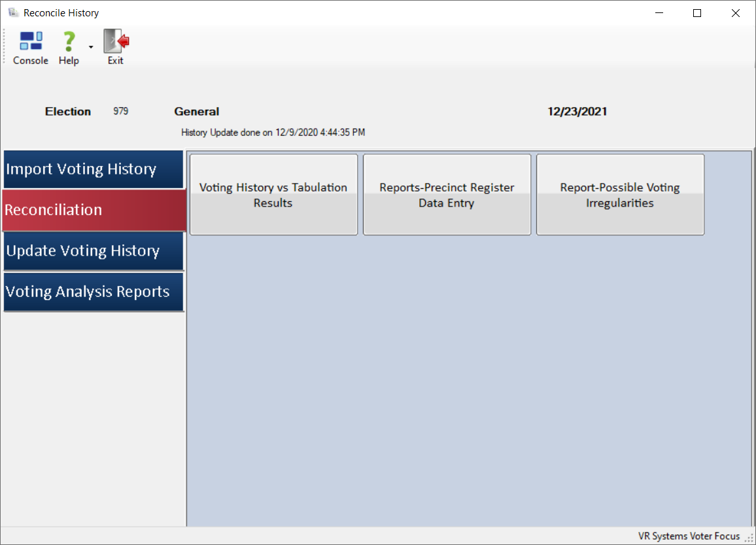756x545 pixels.
Task: Open Report-Possible Voting Irregularities
Action: click(x=620, y=195)
